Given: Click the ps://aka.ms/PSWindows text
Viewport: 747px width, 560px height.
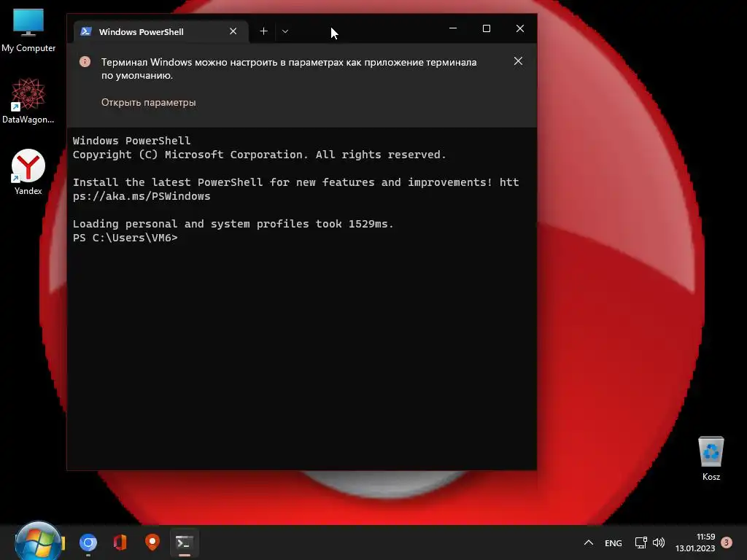Looking at the screenshot, I should 141,196.
